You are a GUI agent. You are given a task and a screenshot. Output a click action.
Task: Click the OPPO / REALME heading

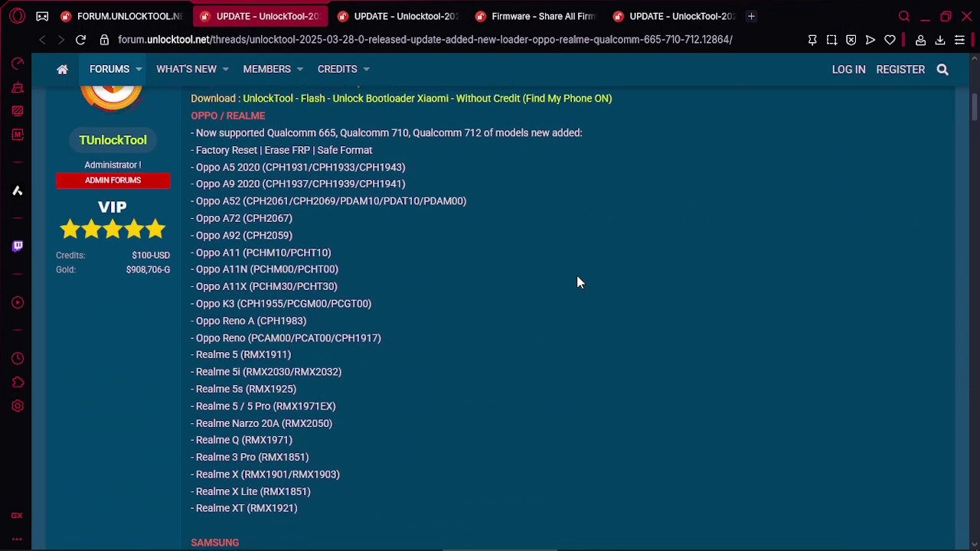(x=227, y=116)
